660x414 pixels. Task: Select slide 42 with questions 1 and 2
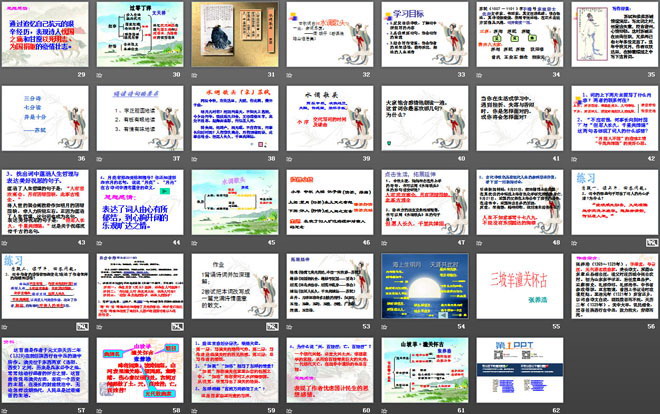click(x=615, y=118)
